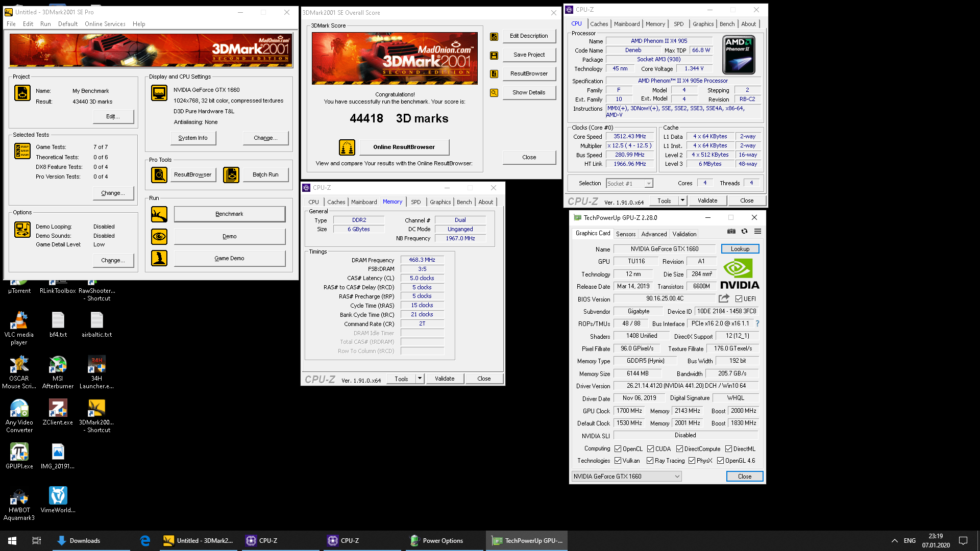Toggle the DirectCompute checkbox
Screen dimensions: 980x551
680,449
